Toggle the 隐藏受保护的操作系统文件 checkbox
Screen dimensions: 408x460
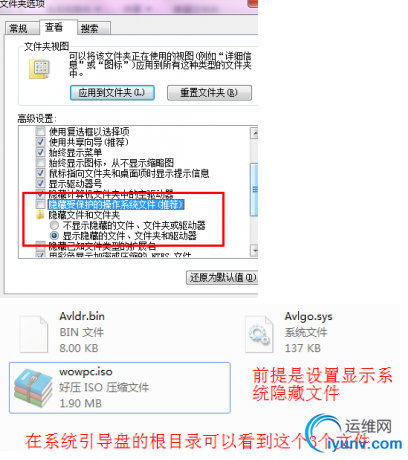pyautogui.click(x=40, y=204)
